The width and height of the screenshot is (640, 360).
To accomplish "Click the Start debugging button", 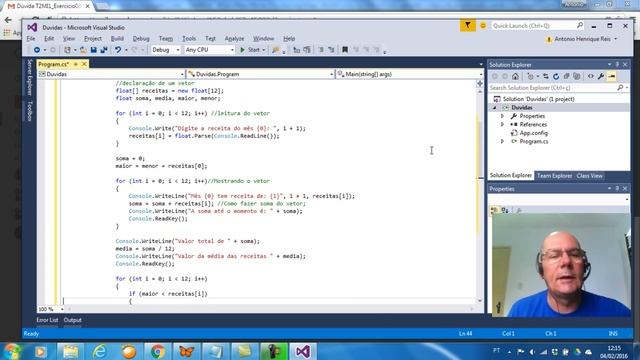I will [250, 50].
